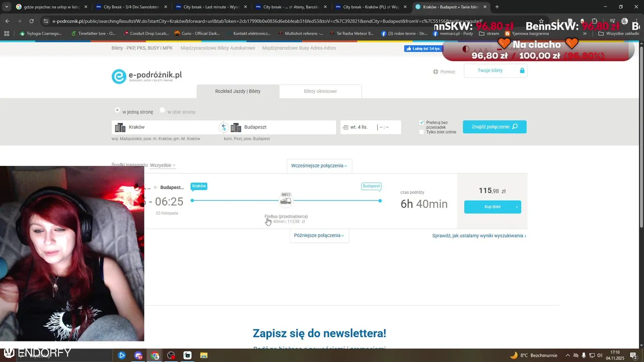
Task: Click the Facebook 'Lubię to!' button
Action: (423, 49)
